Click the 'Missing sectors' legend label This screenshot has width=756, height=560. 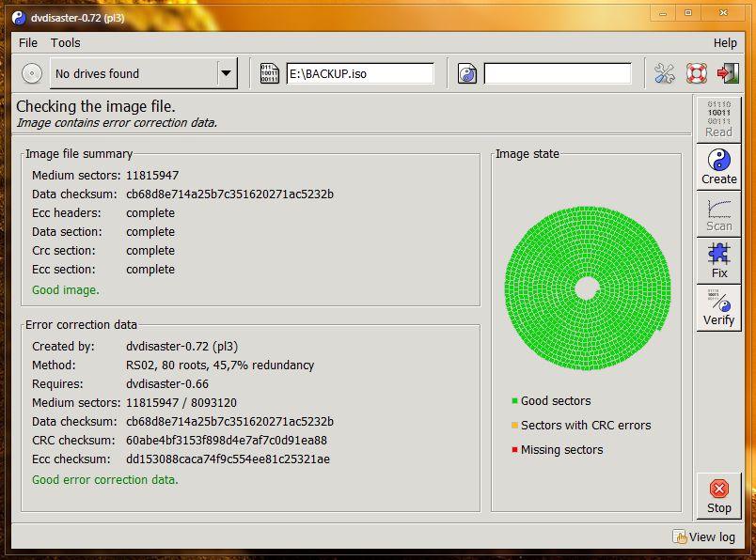(561, 450)
